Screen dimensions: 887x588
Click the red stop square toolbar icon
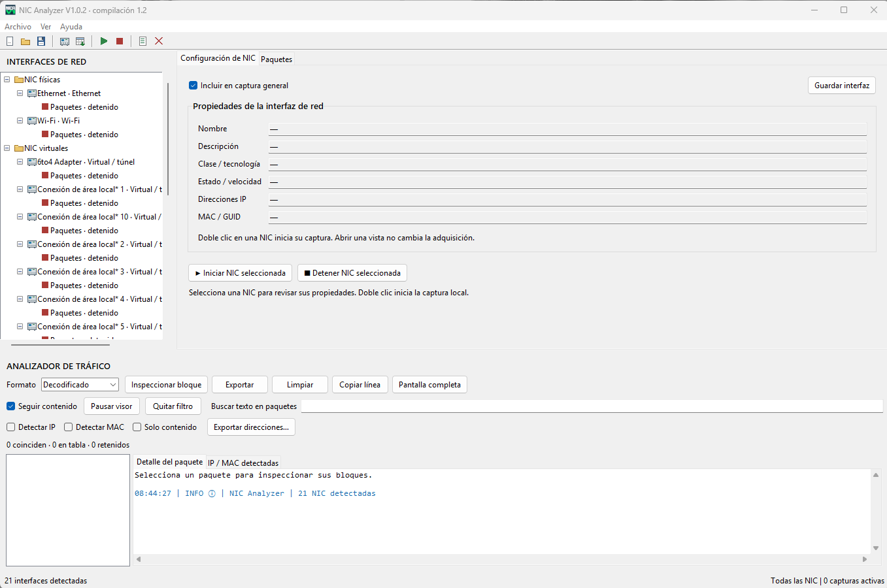click(x=120, y=41)
